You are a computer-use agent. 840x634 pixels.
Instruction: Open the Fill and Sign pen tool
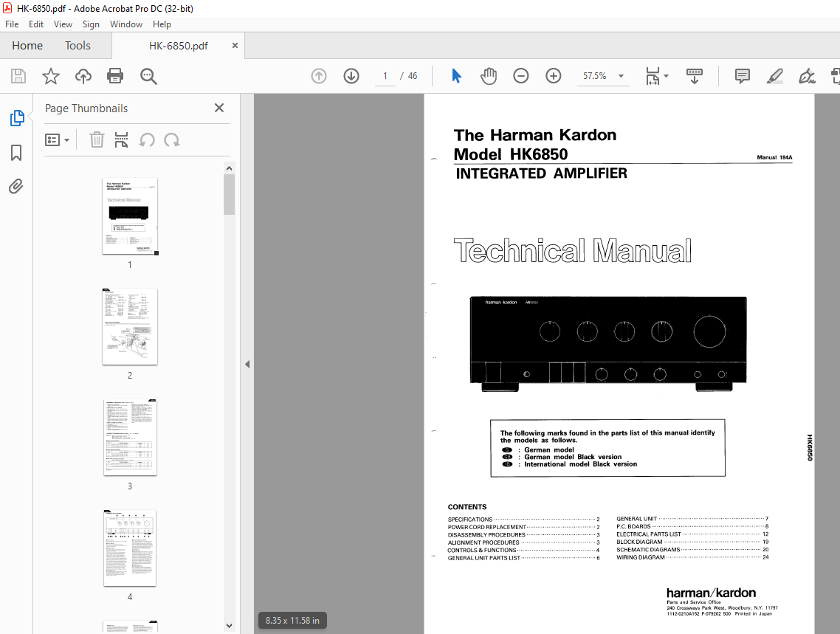click(x=807, y=76)
